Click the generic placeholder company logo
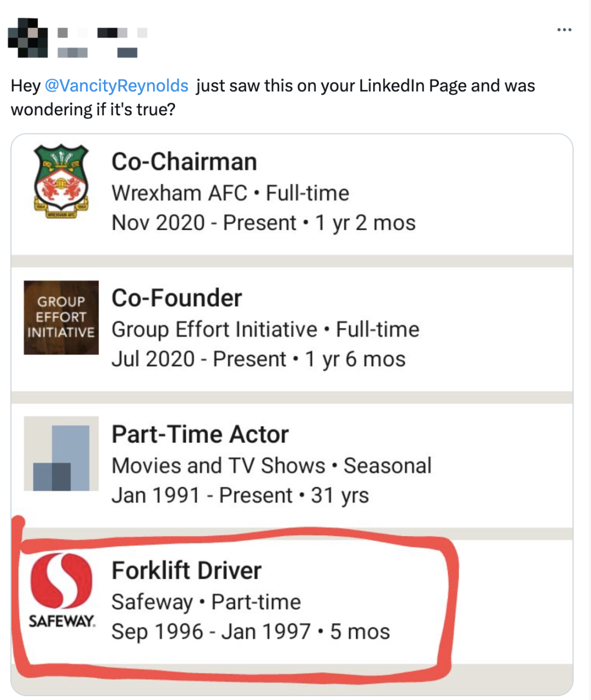This screenshot has height=700, width=591. click(61, 453)
